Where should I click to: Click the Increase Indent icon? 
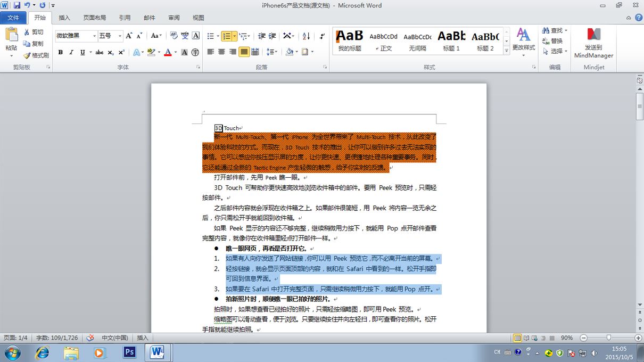[x=272, y=36]
